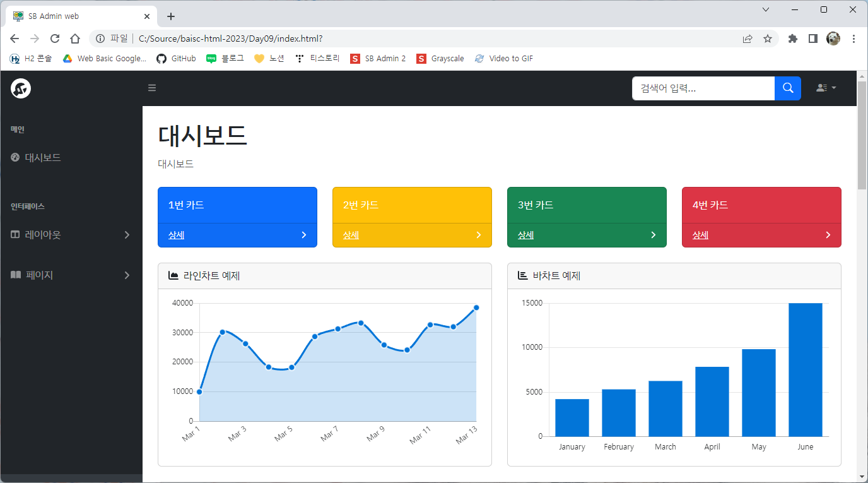The image size is (868, 483).
Task: Open 상세 link on 1번 카드
Action: (x=177, y=235)
